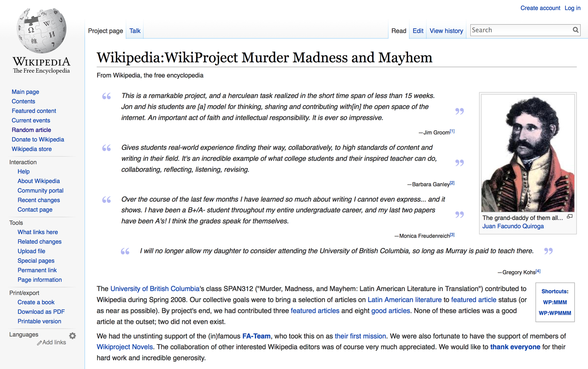Image resolution: width=588 pixels, height=369 pixels.
Task: Select the Project page tab
Action: click(105, 31)
